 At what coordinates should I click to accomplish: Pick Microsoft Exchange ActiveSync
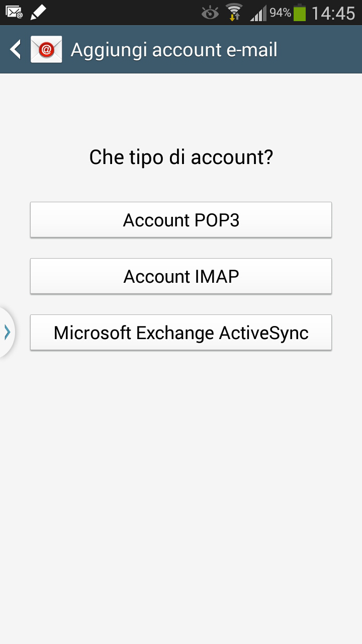click(181, 333)
